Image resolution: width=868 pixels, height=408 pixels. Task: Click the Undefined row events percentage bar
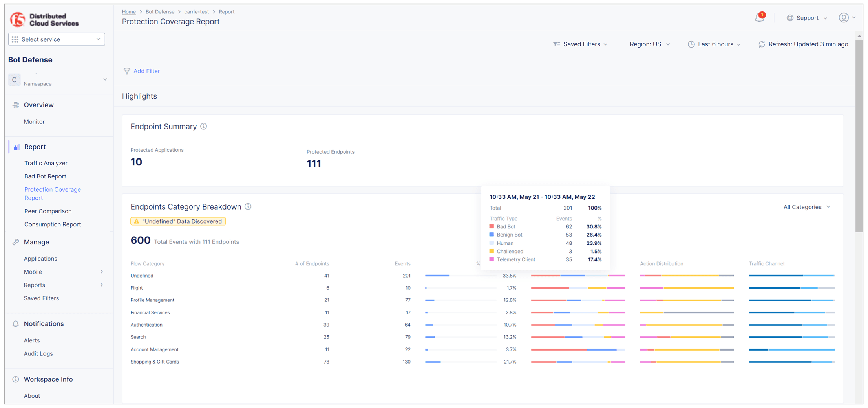coord(460,276)
